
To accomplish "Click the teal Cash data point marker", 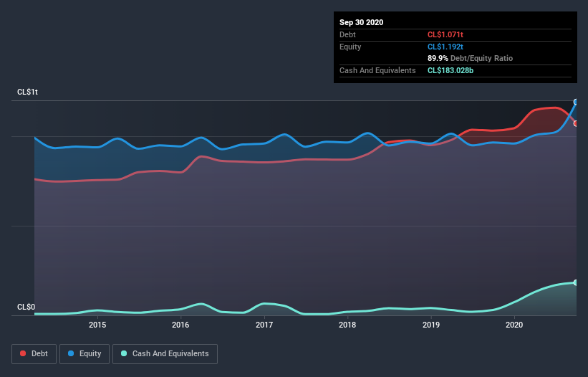I will [x=576, y=282].
